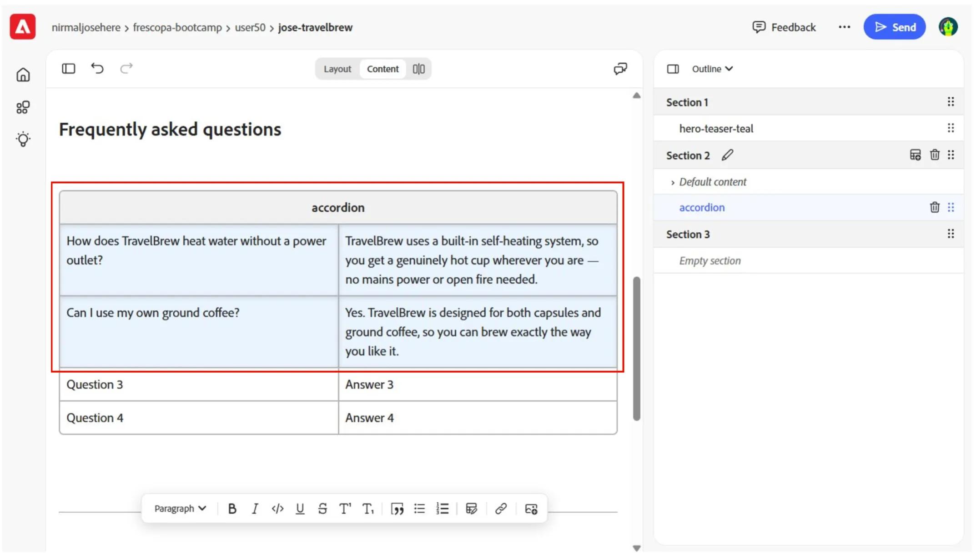Delete the accordion block via trash icon
Image resolution: width=976 pixels, height=560 pixels.
click(934, 207)
